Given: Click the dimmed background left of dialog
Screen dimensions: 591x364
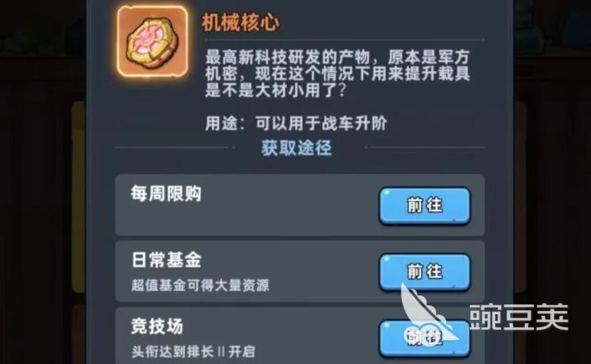Looking at the screenshot, I should [x=41, y=181].
